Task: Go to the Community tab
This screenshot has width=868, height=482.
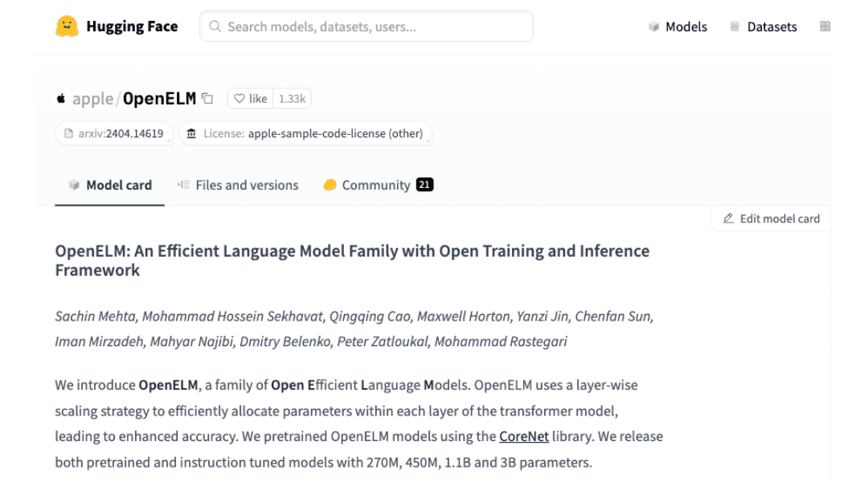Action: (x=366, y=185)
